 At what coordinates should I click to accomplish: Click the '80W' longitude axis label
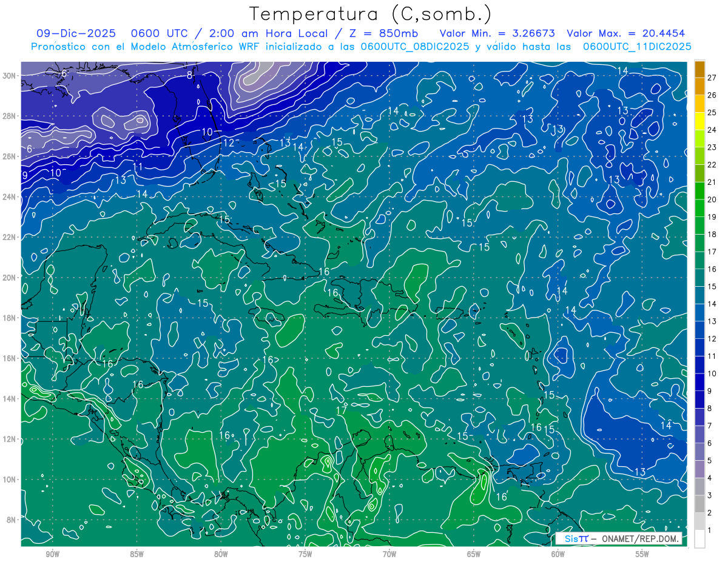coord(221,554)
